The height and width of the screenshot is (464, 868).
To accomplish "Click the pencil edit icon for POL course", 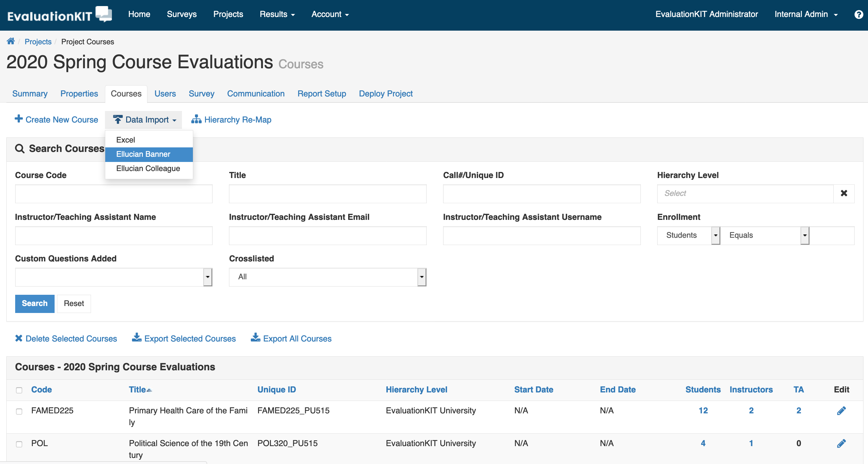I will tap(841, 443).
